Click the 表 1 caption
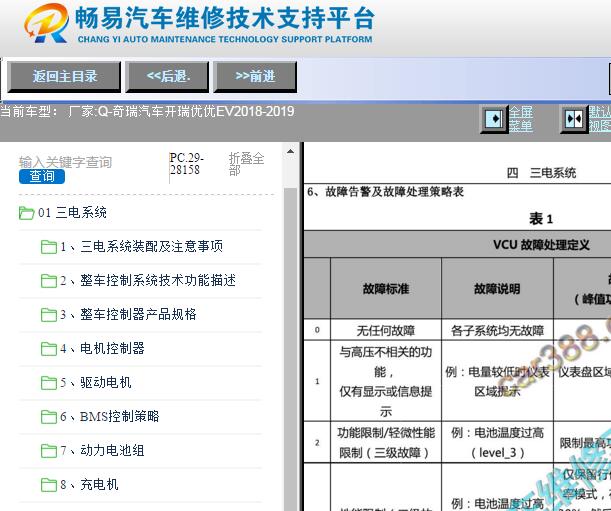Image resolution: width=611 pixels, height=511 pixels. pos(541,219)
